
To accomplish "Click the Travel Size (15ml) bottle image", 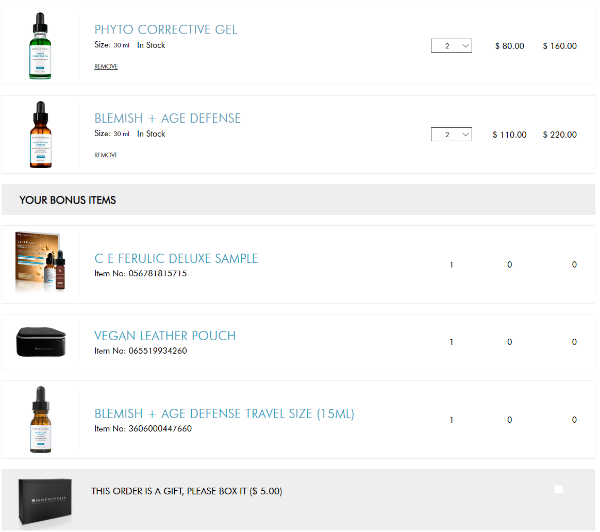I will pyautogui.click(x=40, y=421).
